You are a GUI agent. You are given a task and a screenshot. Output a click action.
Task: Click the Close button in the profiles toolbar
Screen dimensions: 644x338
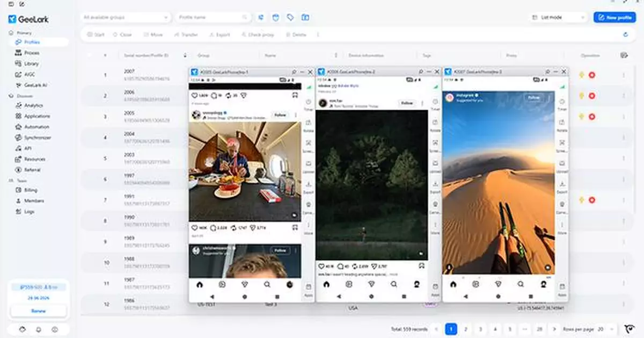coord(122,34)
